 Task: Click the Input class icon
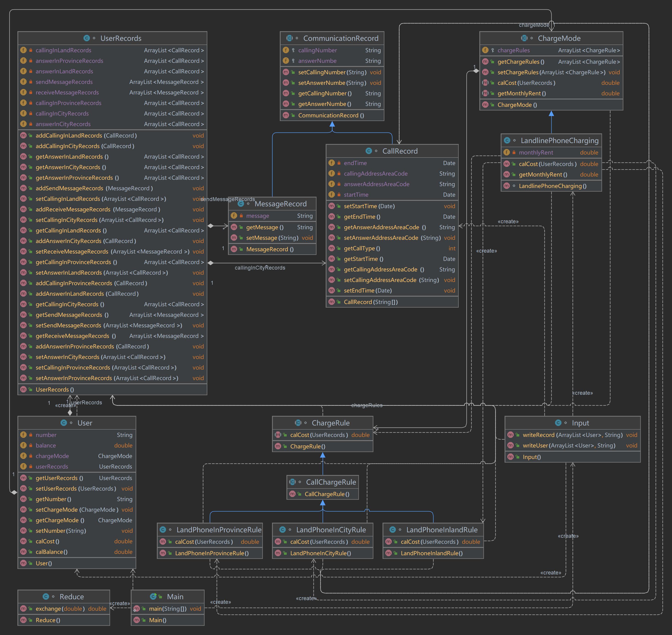click(x=558, y=423)
